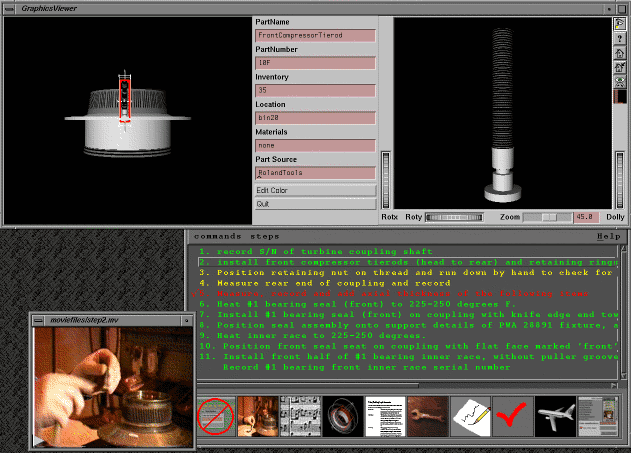Select the bearing ring thumbnail icon

(x=340, y=416)
